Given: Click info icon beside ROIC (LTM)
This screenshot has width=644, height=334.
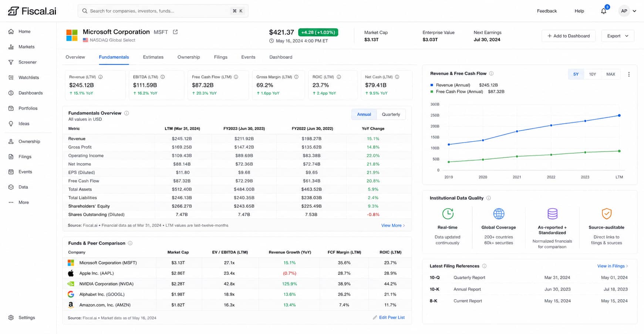Looking at the screenshot, I should (339, 77).
